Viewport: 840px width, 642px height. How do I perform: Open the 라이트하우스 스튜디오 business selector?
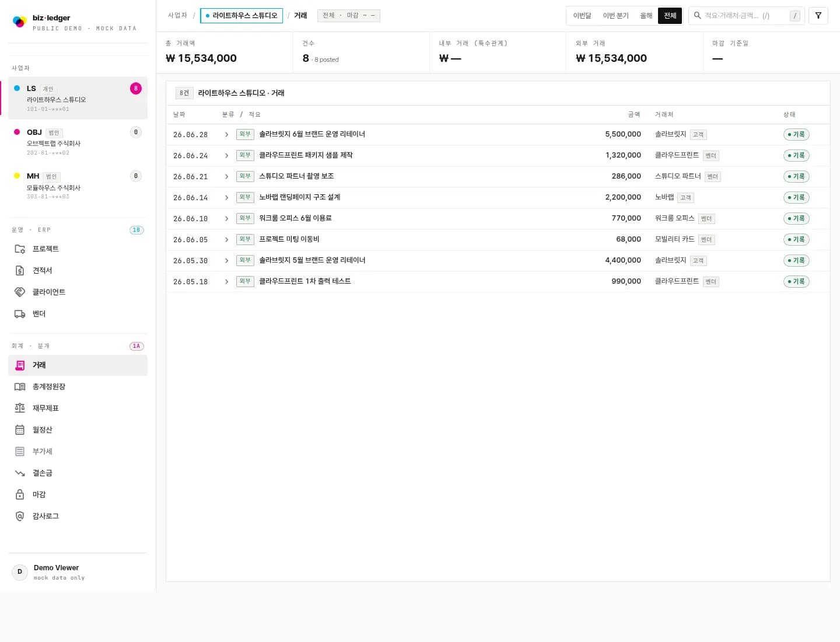point(242,16)
